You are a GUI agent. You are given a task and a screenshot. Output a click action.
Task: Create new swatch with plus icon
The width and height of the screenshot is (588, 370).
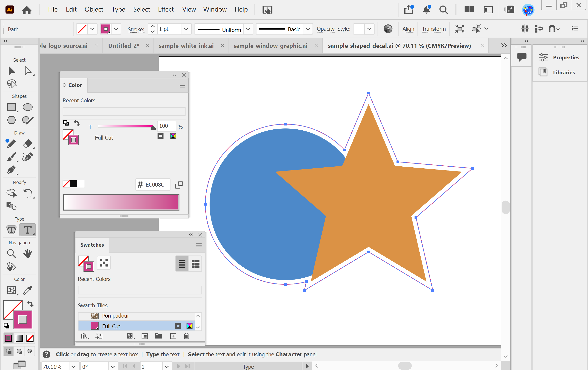pos(173,336)
